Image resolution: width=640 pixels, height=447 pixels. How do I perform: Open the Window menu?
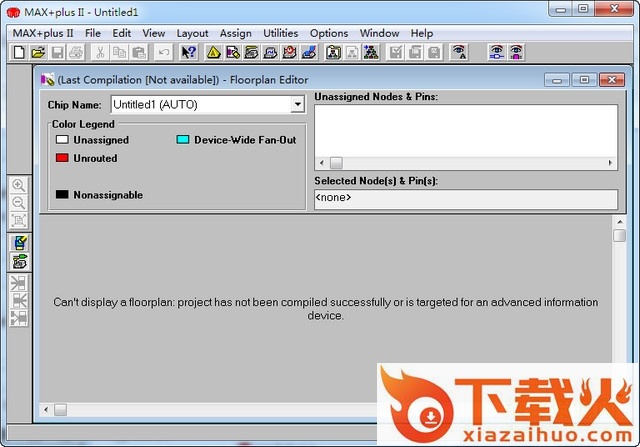[x=379, y=33]
